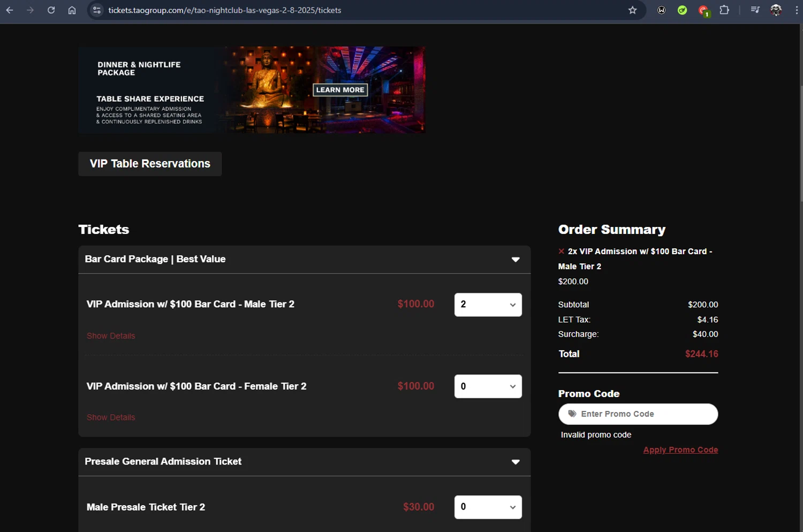Reload the tickets page
Screen dimensions: 803x532
point(51,10)
